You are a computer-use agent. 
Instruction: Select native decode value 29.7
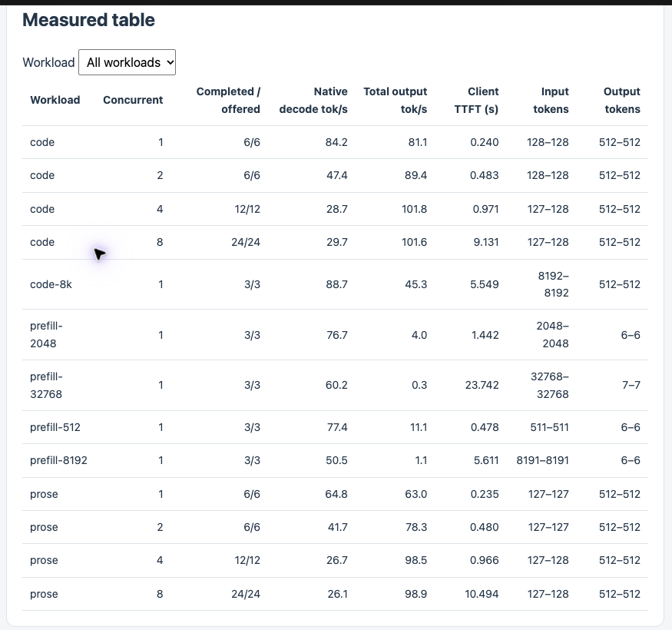click(337, 242)
